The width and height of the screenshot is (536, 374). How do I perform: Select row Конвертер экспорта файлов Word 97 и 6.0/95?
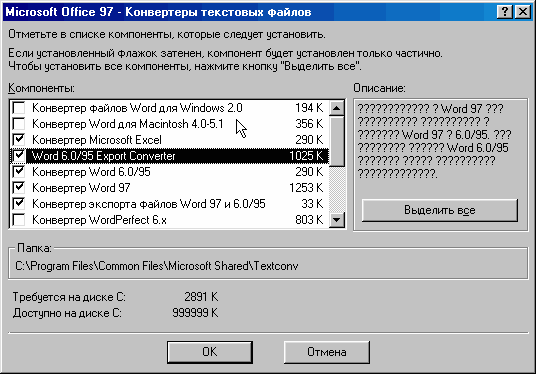click(x=170, y=204)
